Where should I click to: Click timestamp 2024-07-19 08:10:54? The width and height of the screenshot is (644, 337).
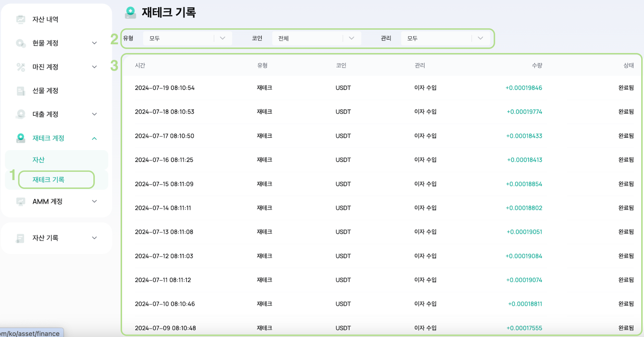point(165,88)
